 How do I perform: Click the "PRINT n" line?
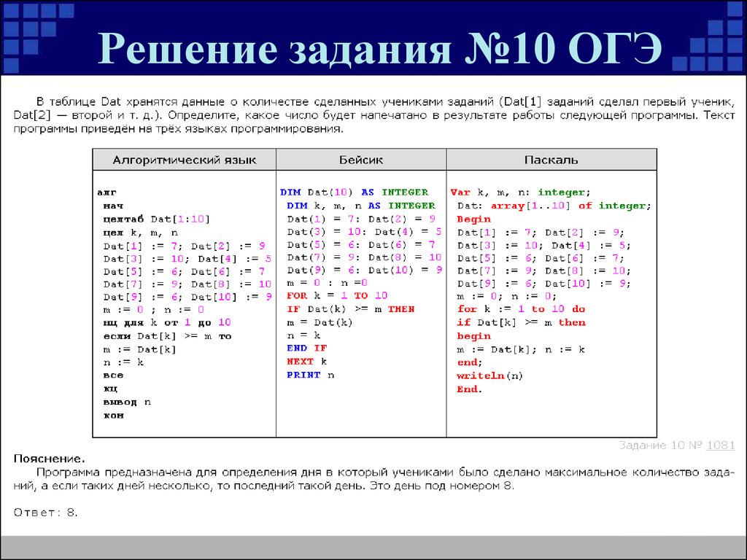pyautogui.click(x=311, y=376)
